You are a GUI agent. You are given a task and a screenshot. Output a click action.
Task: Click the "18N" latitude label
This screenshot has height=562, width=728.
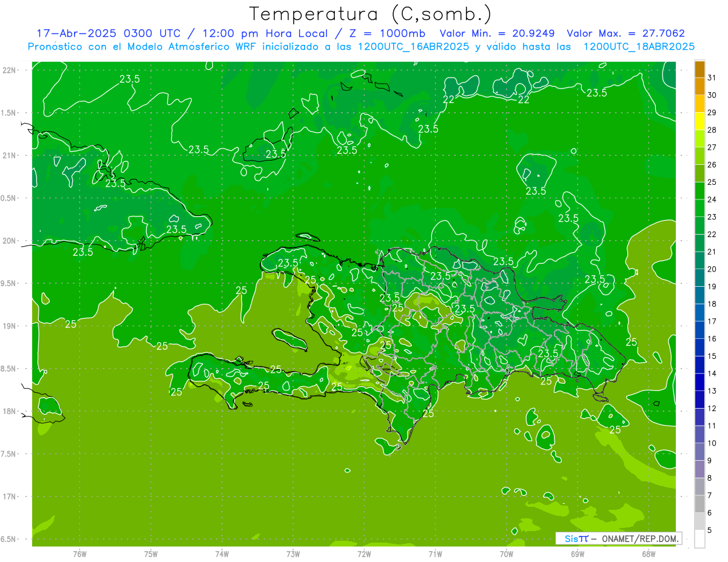click(x=10, y=412)
